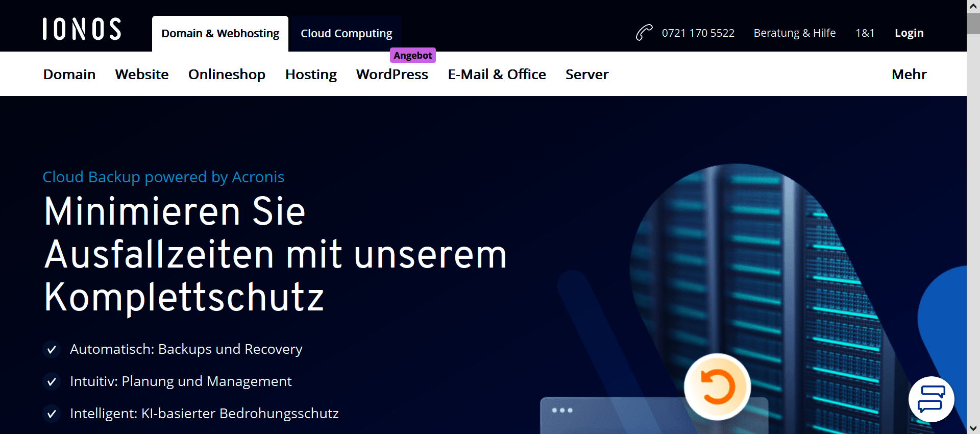Click the IONOS logo

tap(82, 29)
